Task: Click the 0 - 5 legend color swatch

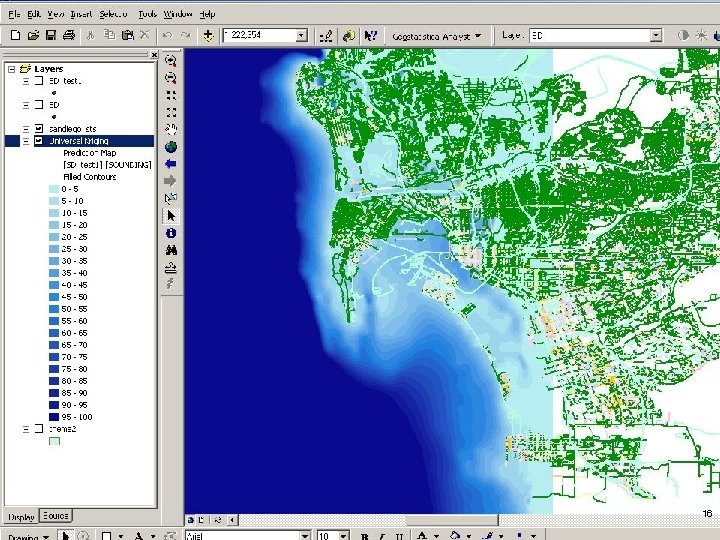Action: (x=54, y=189)
